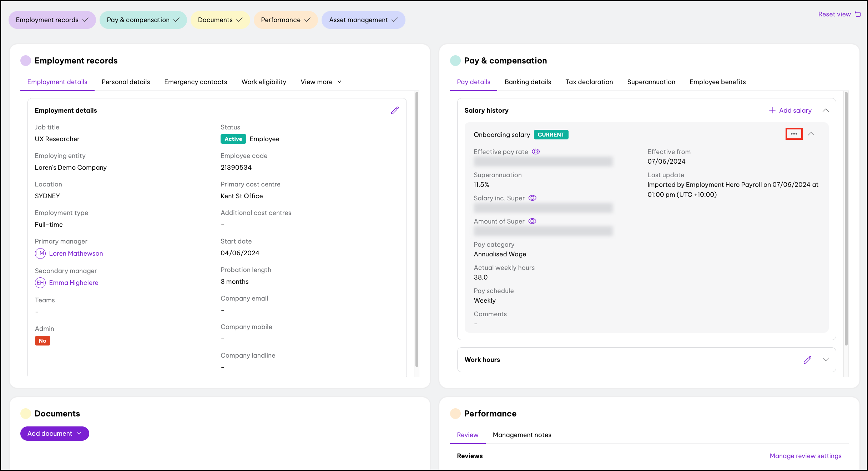Expand the Work hours section
This screenshot has width=868, height=471.
pos(826,360)
